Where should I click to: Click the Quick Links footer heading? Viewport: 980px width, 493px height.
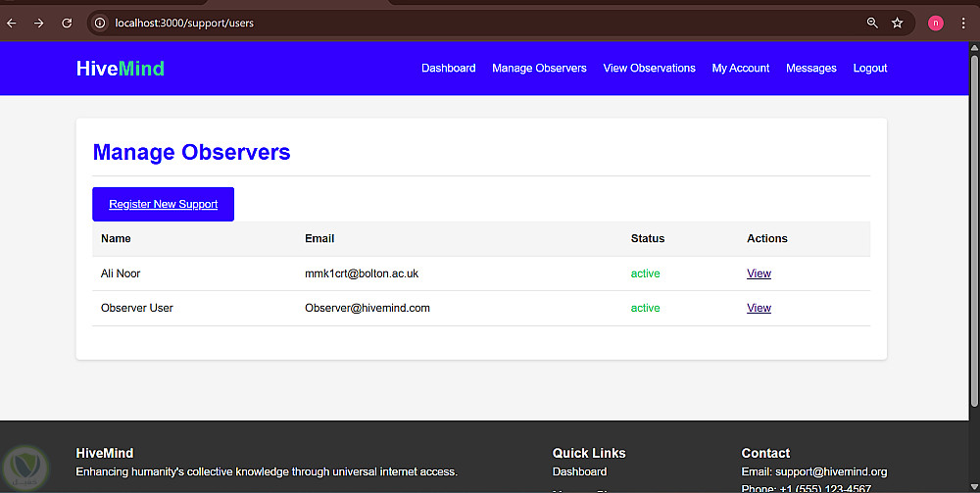pos(589,453)
